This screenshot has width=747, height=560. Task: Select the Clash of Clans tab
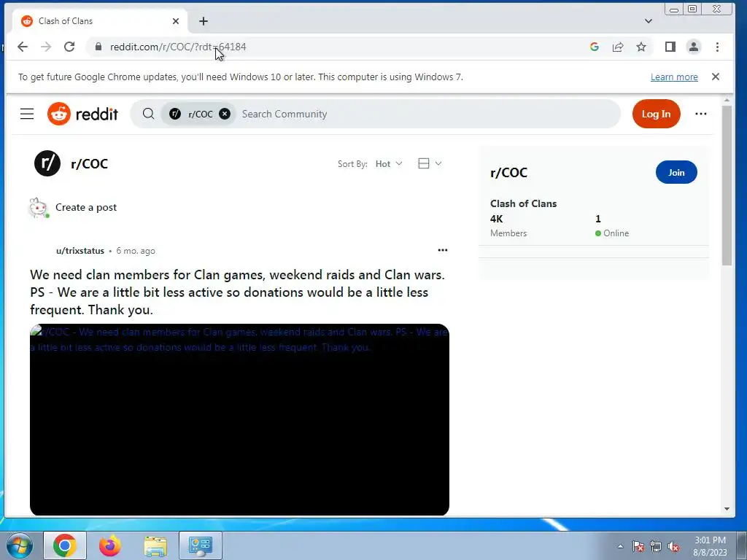coord(100,21)
